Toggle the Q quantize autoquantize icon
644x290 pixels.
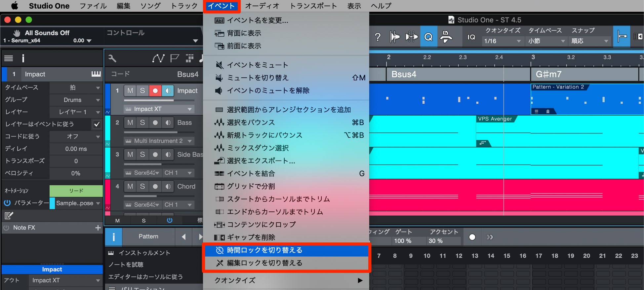[x=428, y=37]
